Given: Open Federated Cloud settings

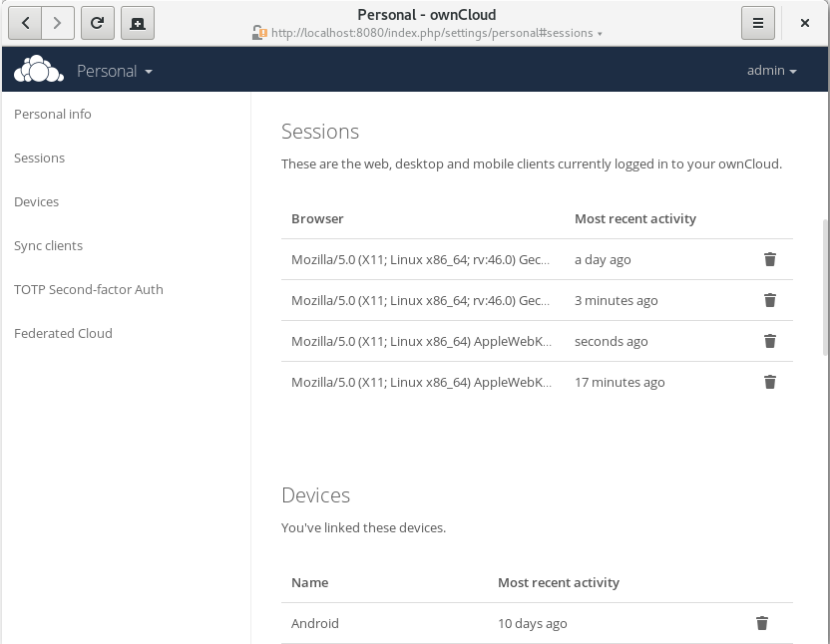Looking at the screenshot, I should [63, 333].
